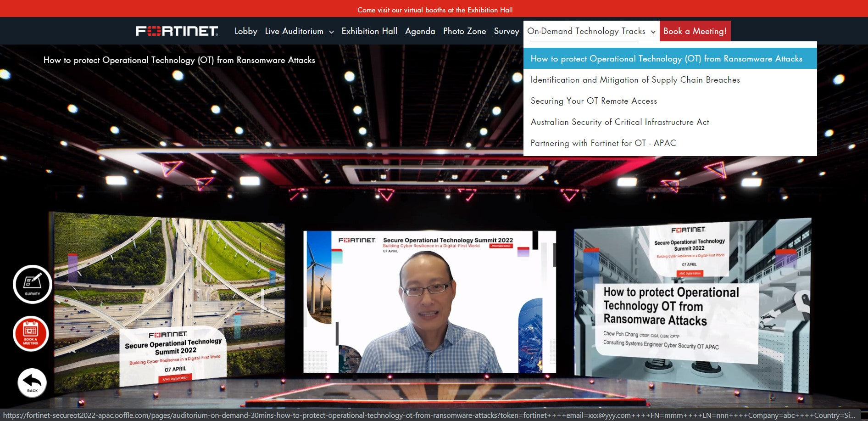Collapse the On-Demand Technology Tracks chevron
868x421 pixels.
pyautogui.click(x=653, y=32)
